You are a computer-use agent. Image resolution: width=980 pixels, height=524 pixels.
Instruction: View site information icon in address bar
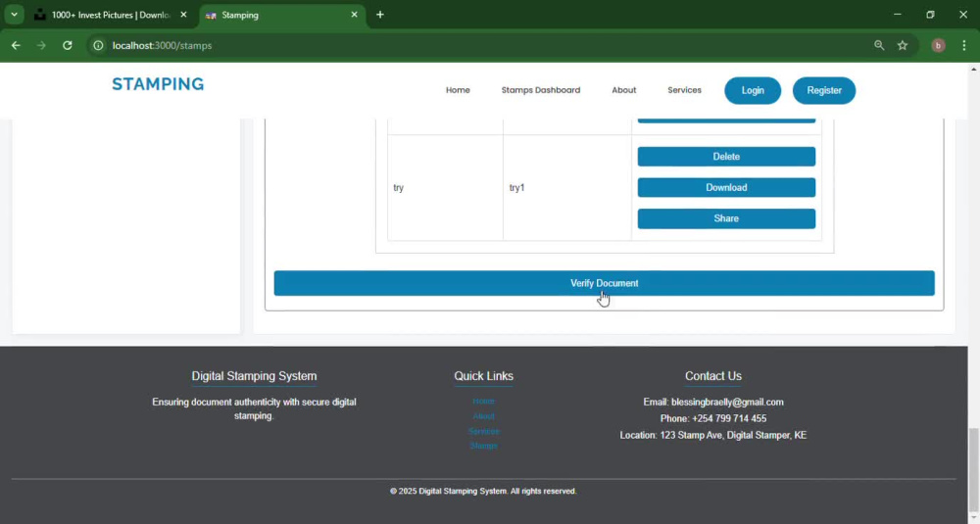click(x=98, y=46)
